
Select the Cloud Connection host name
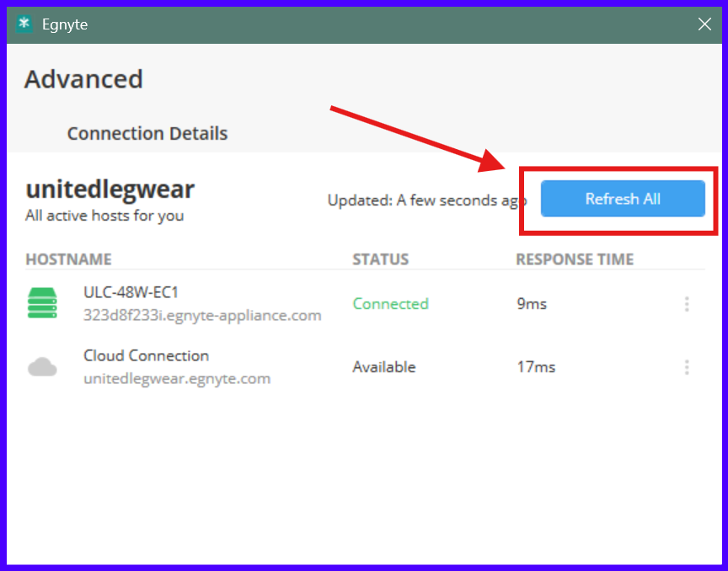pyautogui.click(x=146, y=355)
